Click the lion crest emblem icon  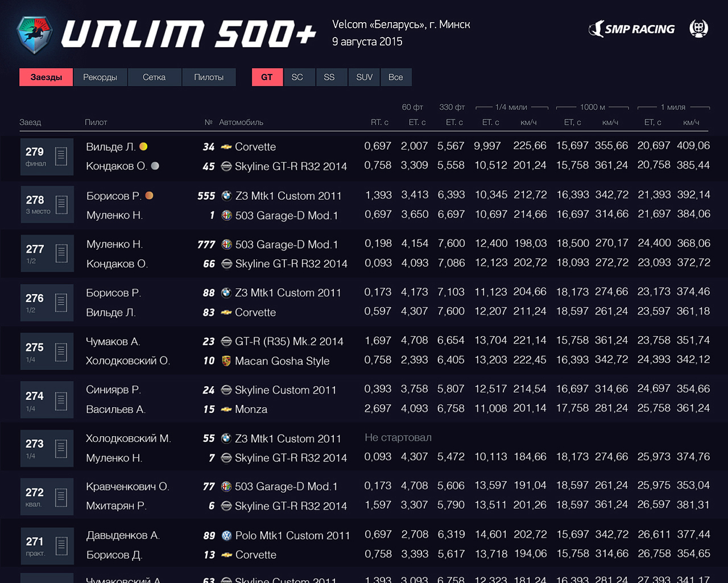[x=698, y=28]
